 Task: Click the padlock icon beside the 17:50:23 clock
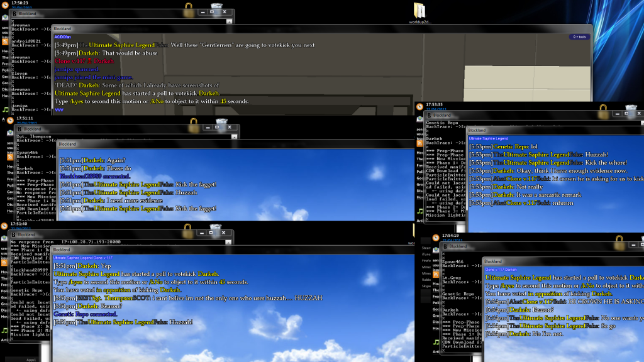coord(189,10)
